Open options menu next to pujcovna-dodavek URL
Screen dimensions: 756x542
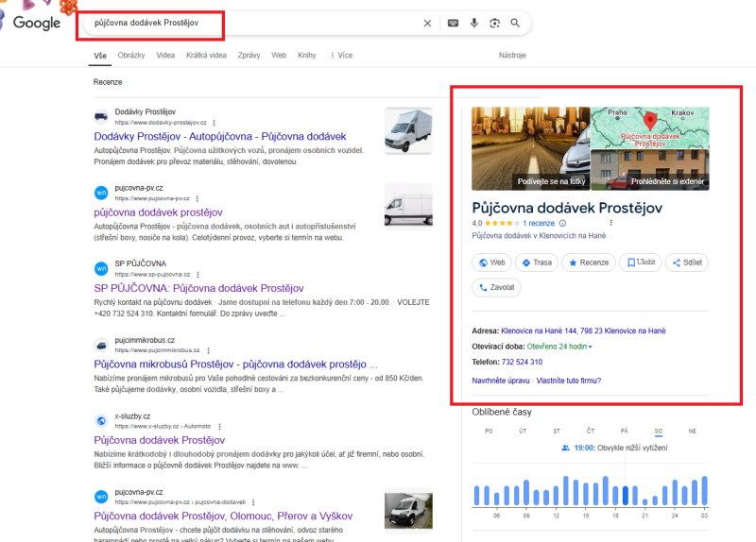point(253,502)
